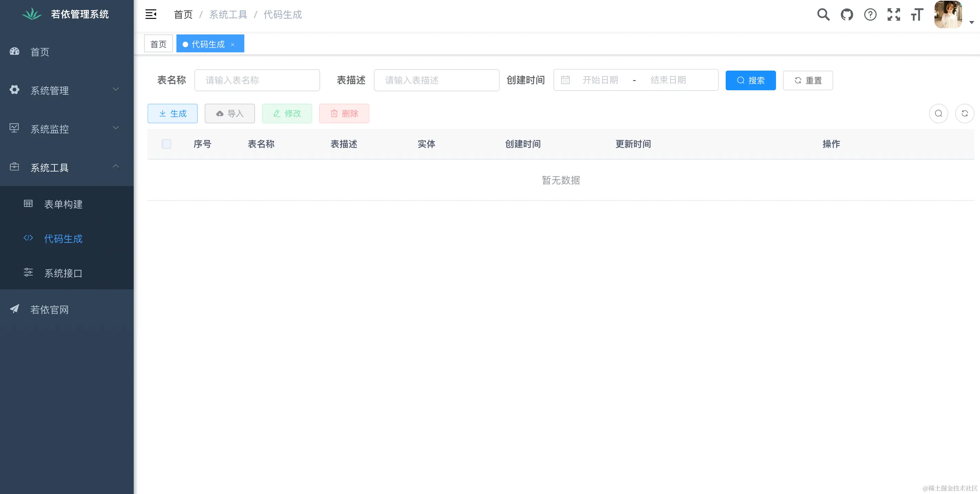Toggle fullscreen mode icon

[x=894, y=14]
